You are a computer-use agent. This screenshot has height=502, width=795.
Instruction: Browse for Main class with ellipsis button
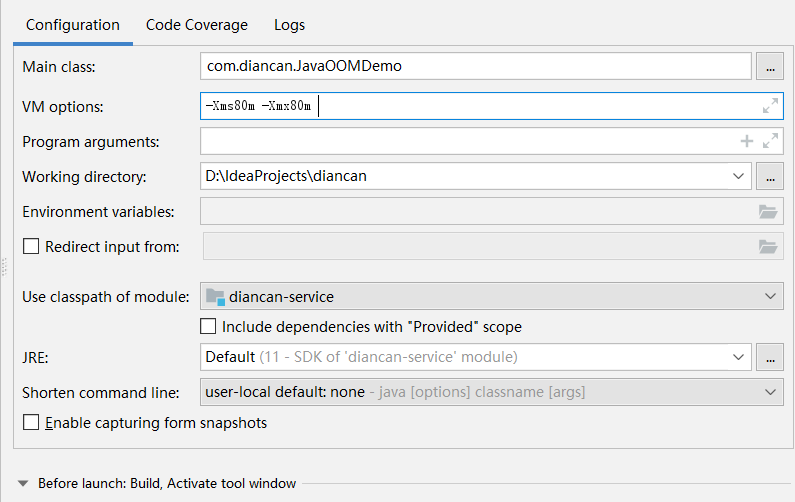pyautogui.click(x=769, y=67)
